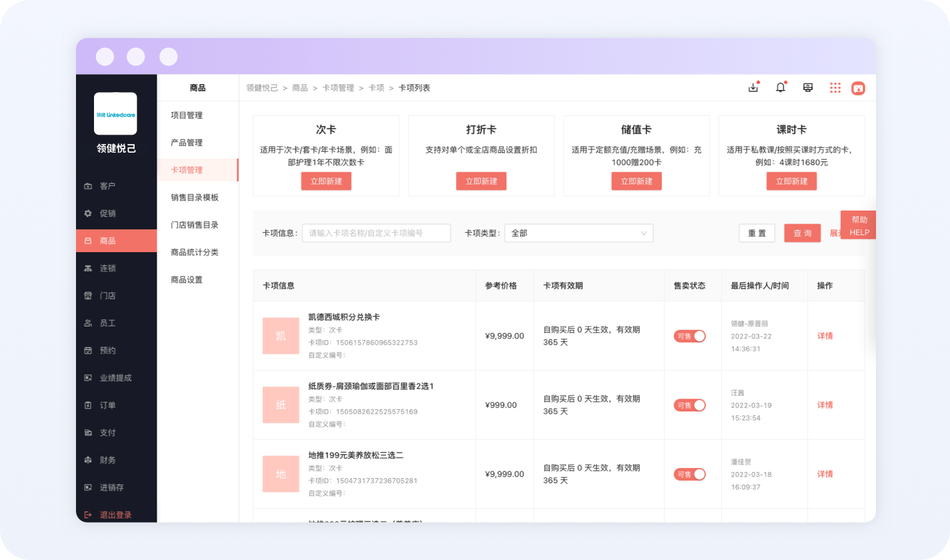Click card name 地推199元美养放松三选二
Image resolution: width=950 pixels, height=560 pixels.
click(356, 455)
